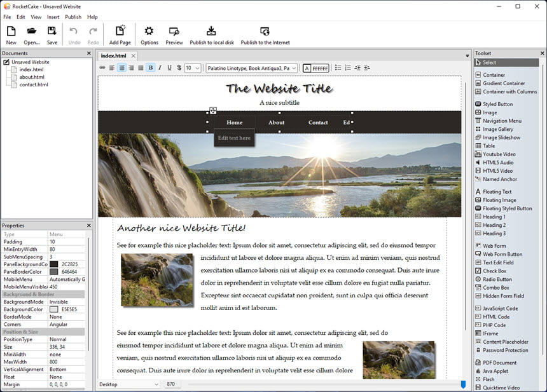
Task: Save the website using the Save icon
Action: [x=52, y=35]
